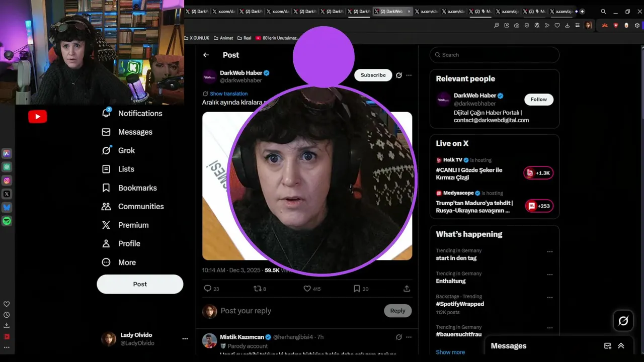Open X GUNLUK bookmarks folder

click(197, 38)
